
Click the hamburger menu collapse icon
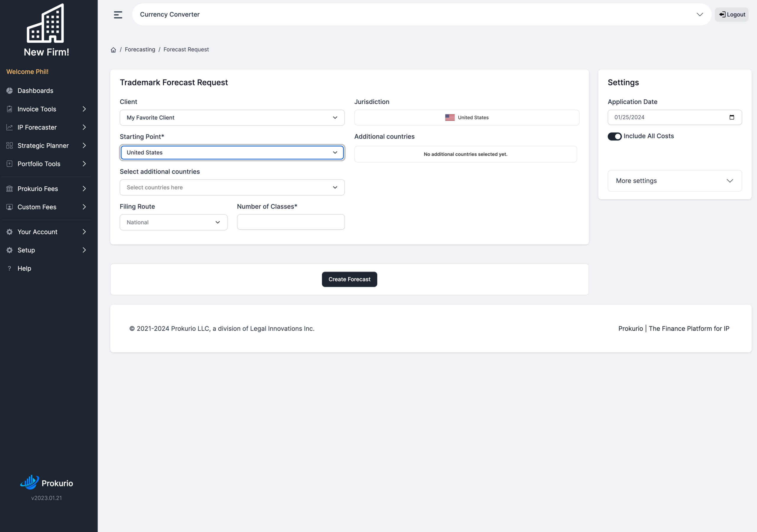click(118, 14)
